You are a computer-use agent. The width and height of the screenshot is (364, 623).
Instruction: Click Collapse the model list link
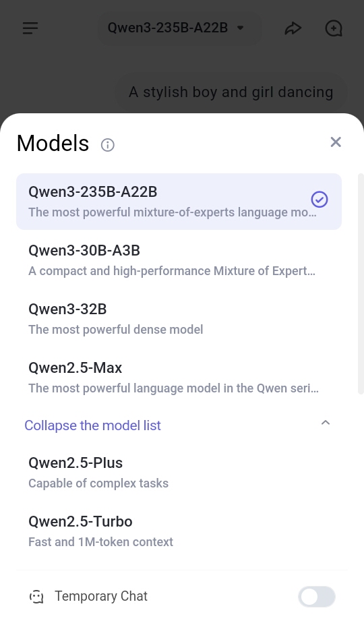(x=92, y=425)
